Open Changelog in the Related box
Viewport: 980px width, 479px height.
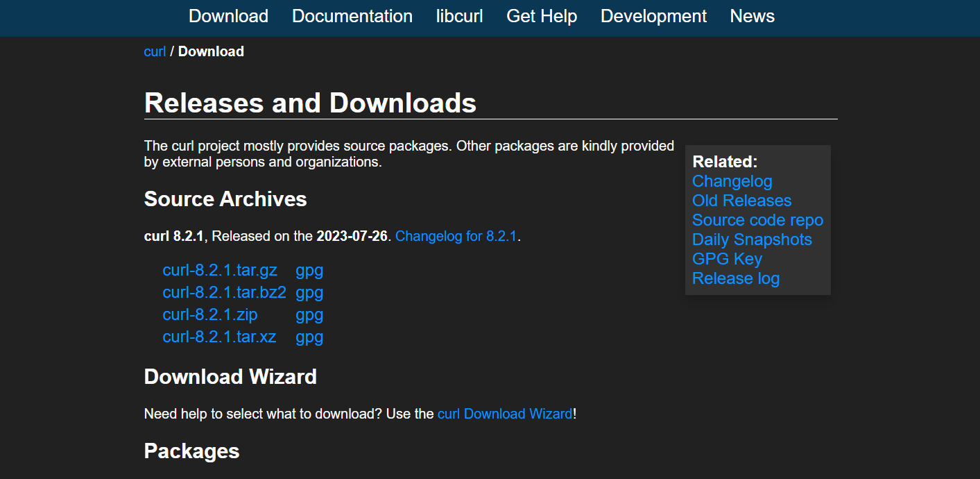tap(732, 181)
